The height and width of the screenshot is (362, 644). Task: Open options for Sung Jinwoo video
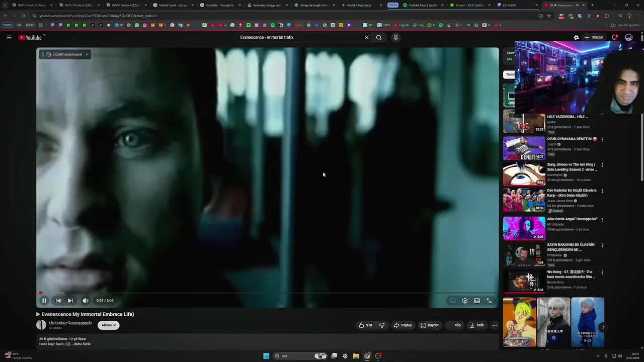pos(602,165)
